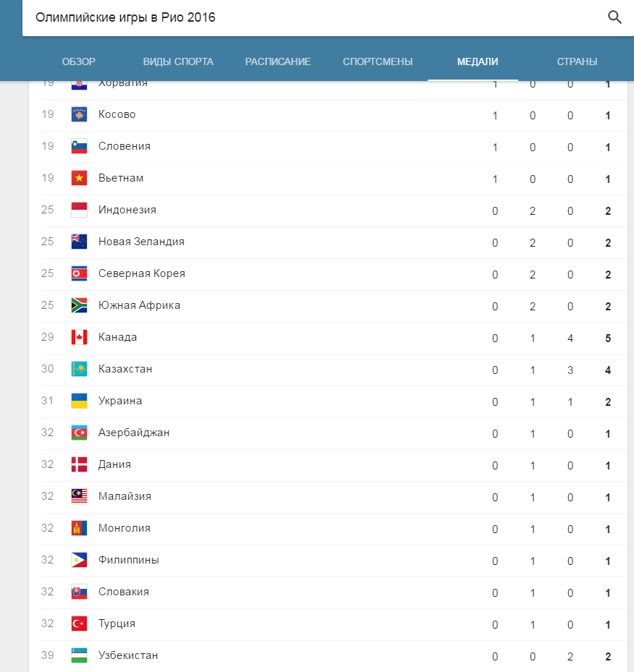
Task: Open the Новая Зеландия country row
Action: (141, 242)
